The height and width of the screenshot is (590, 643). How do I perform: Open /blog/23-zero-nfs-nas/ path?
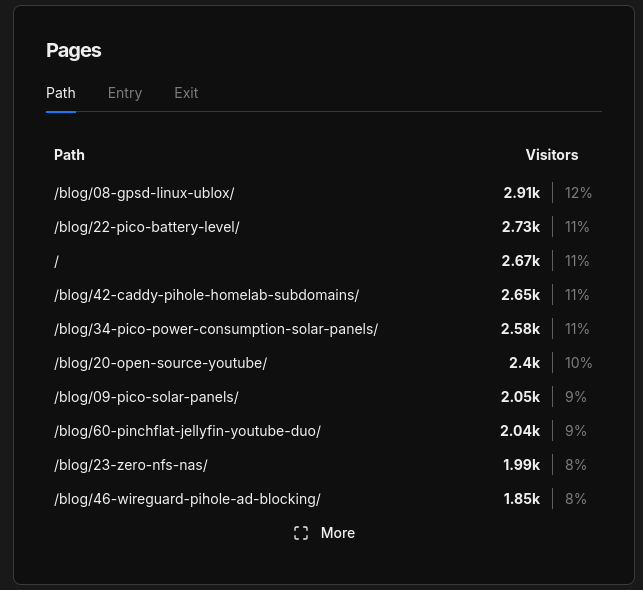tap(131, 465)
